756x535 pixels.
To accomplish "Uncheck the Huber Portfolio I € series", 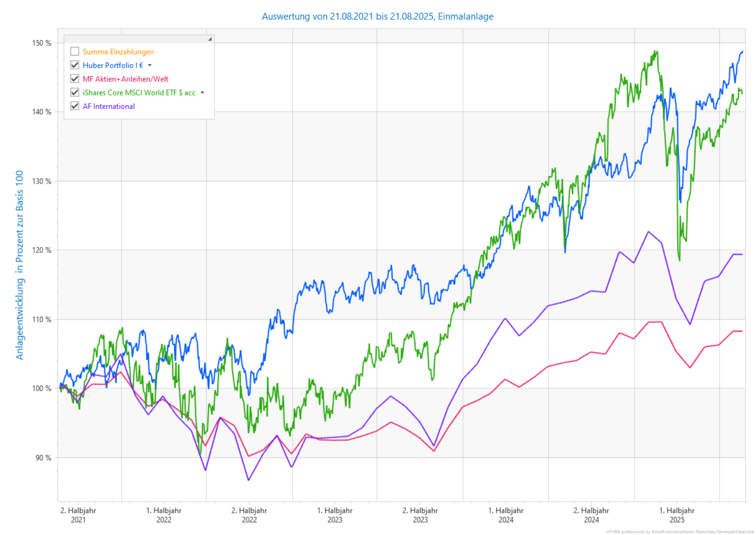I will pyautogui.click(x=75, y=65).
